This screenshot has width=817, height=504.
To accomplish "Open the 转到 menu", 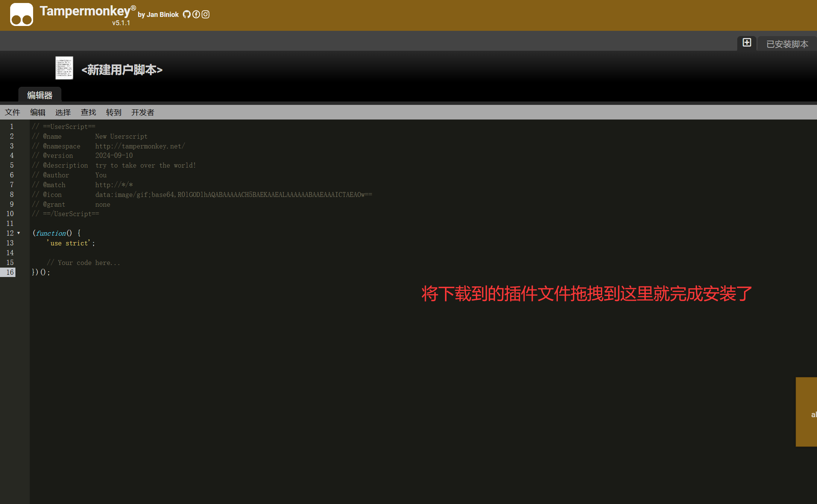I will coord(113,112).
